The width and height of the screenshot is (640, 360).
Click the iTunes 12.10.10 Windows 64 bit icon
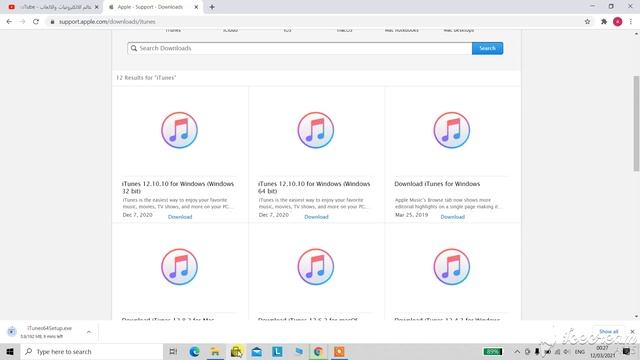click(316, 130)
